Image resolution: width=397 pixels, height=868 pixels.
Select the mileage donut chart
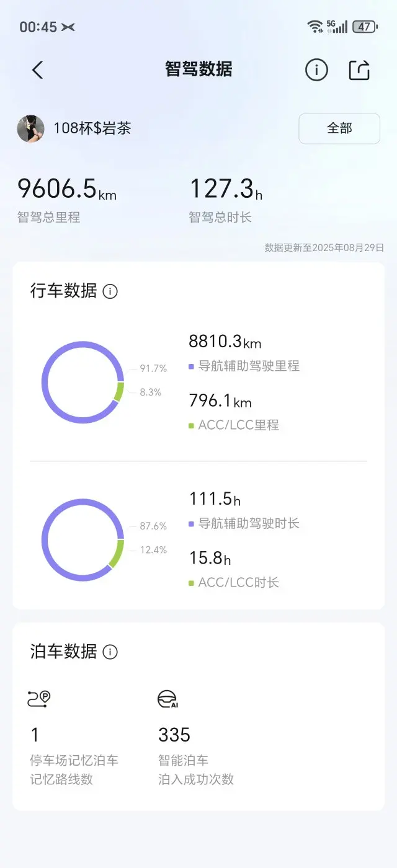(x=83, y=383)
